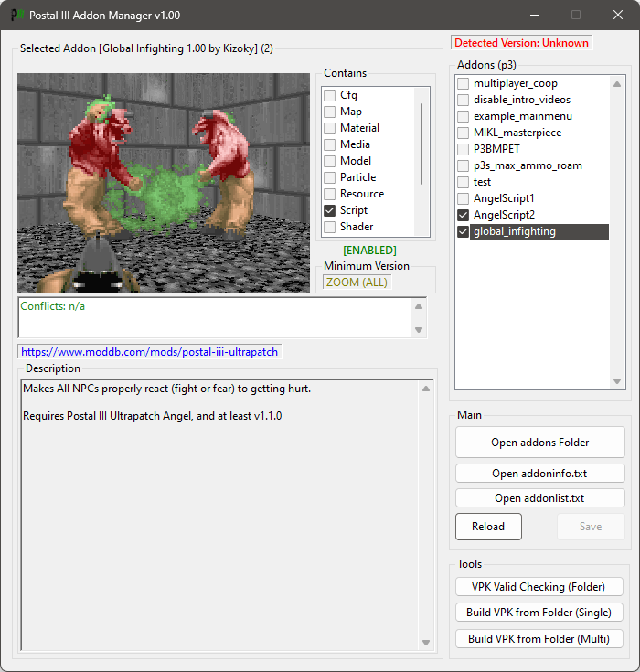
Task: Toggle the Map checkbox in Contains
Action: (330, 112)
